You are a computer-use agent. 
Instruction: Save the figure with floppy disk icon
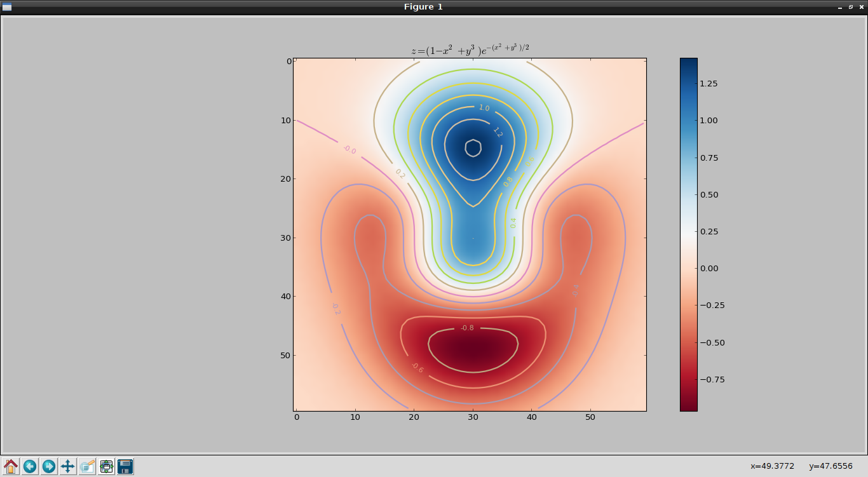pyautogui.click(x=125, y=466)
